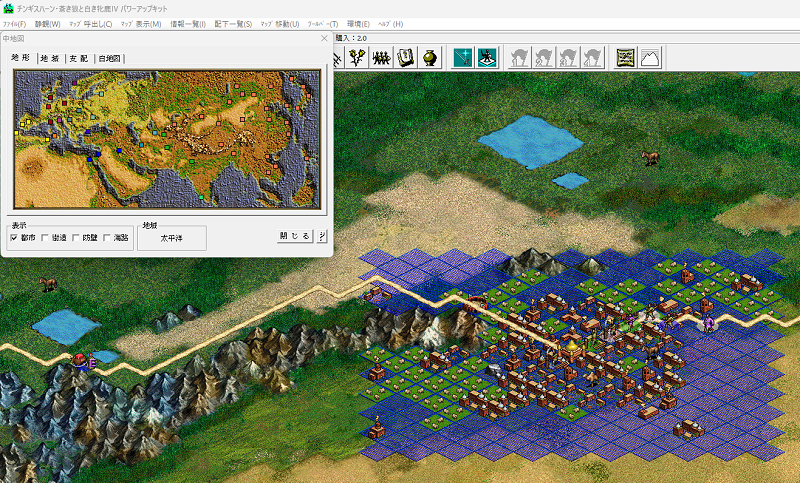The height and width of the screenshot is (483, 800).
Task: Open the 静観(W) menu
Action: point(47,24)
